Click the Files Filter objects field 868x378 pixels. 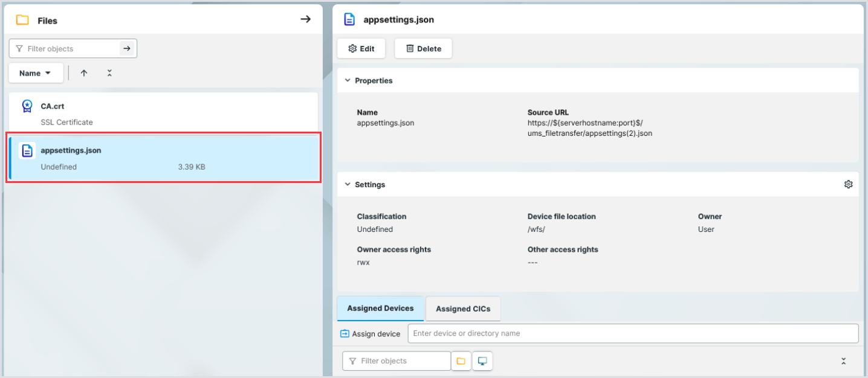tap(66, 49)
